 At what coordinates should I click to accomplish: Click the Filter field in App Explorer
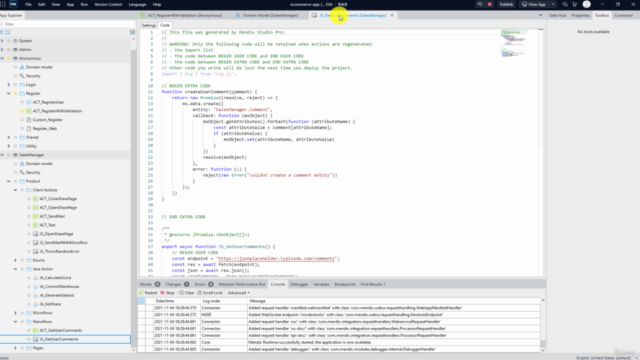(65, 24)
